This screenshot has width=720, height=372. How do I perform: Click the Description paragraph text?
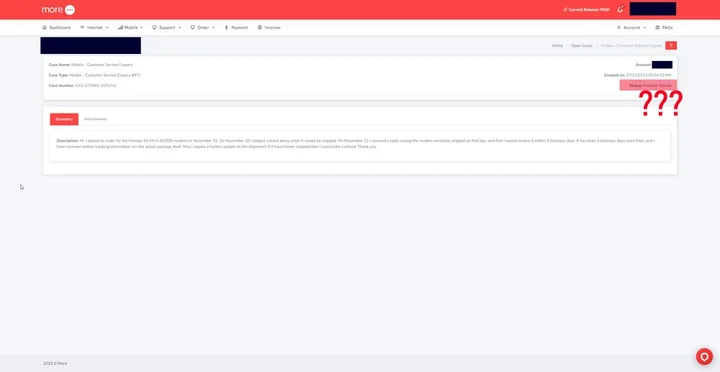[355, 144]
